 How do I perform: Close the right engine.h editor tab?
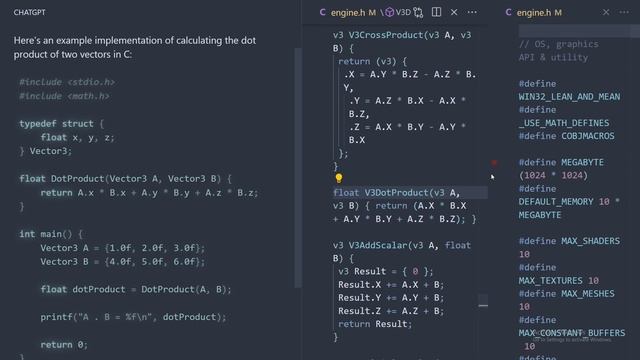(606, 12)
